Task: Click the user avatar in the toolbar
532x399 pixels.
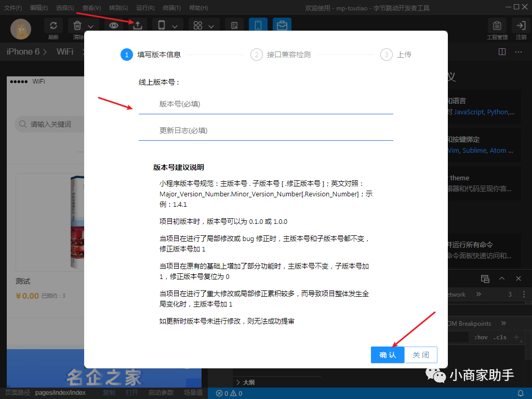Action: tap(21, 29)
